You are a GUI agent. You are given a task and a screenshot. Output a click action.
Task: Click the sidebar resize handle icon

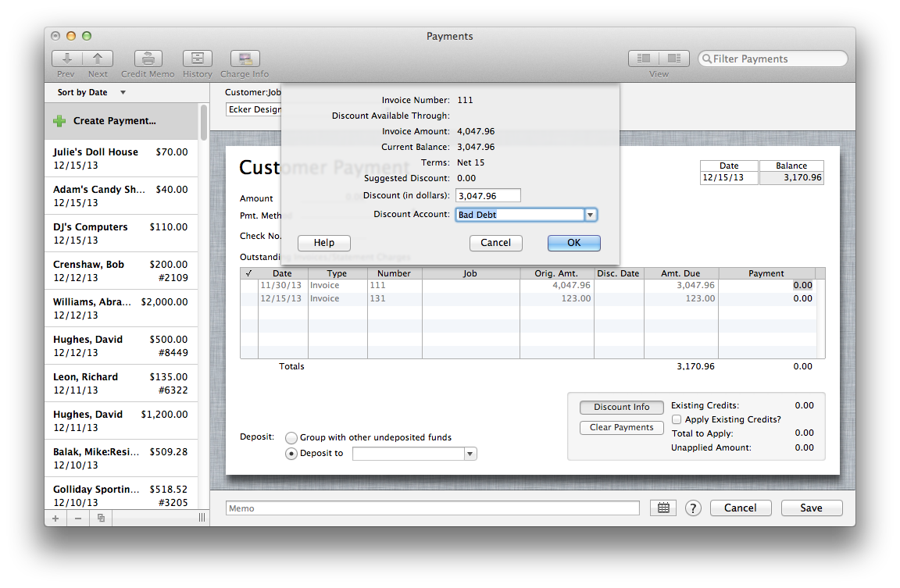[x=202, y=518]
